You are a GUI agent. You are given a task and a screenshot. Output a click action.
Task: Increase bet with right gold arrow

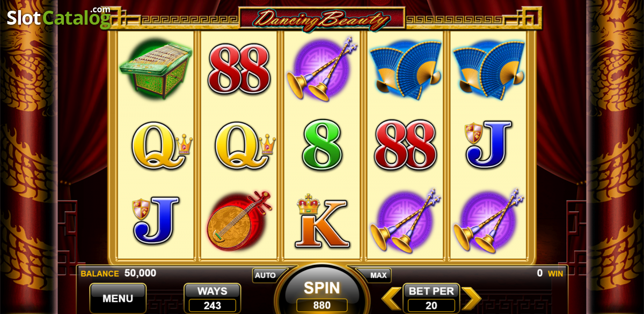pyautogui.click(x=471, y=298)
